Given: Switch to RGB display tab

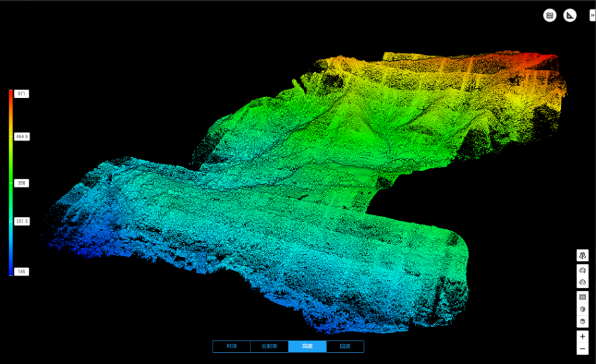Looking at the screenshot, I should point(231,346).
